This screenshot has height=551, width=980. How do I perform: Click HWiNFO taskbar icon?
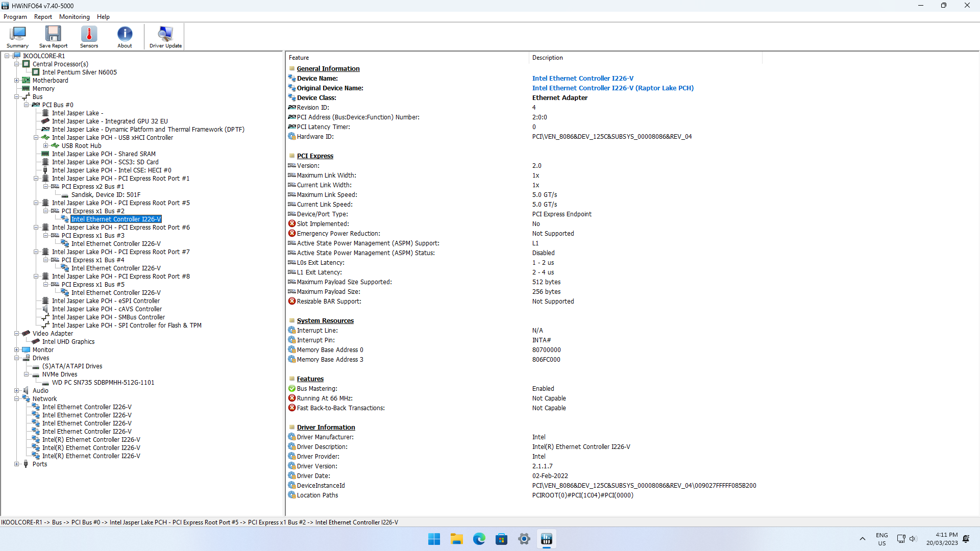coord(546,539)
